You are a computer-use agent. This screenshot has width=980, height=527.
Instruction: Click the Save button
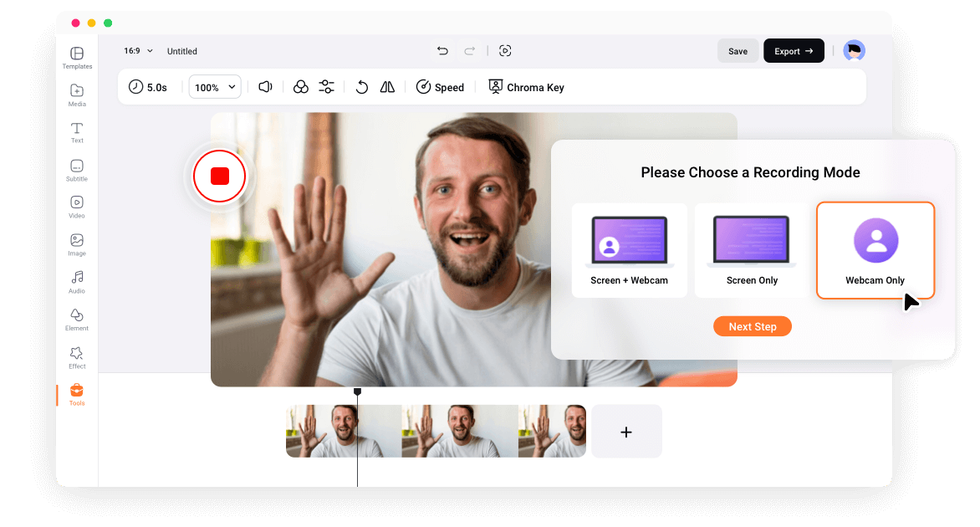coord(738,50)
